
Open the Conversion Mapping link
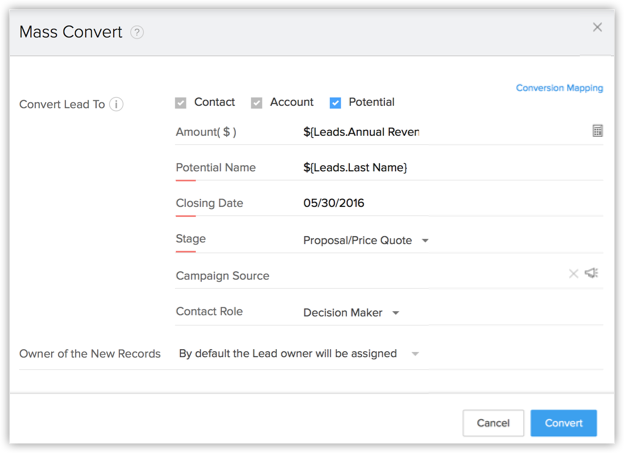(559, 88)
